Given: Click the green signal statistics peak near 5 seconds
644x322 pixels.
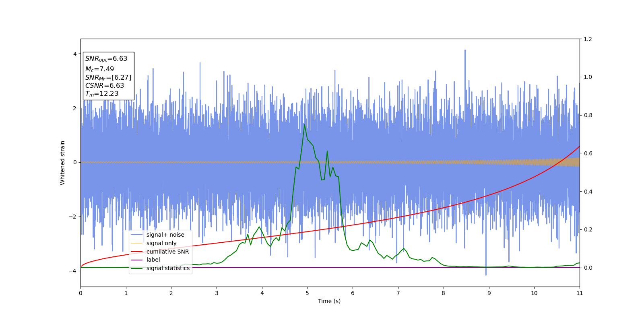Looking at the screenshot, I should coord(304,125).
